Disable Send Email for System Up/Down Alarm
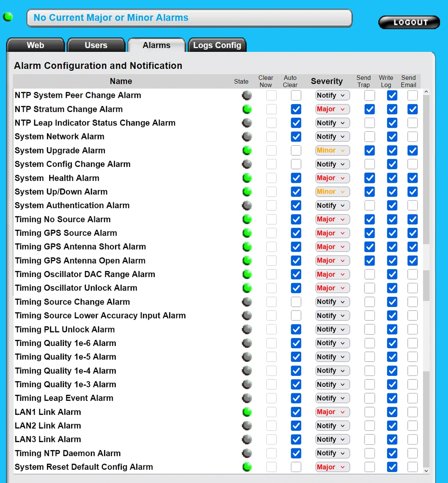 pos(412,191)
